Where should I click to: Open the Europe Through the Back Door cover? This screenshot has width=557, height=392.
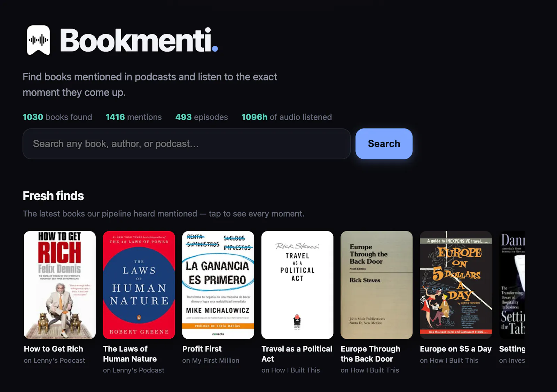tap(376, 285)
